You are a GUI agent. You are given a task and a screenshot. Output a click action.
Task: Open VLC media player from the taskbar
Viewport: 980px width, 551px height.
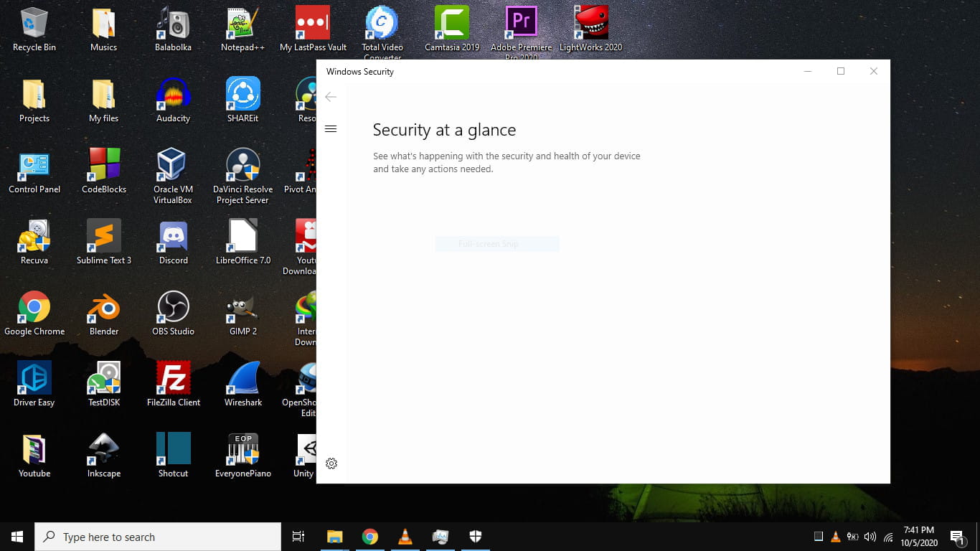point(405,537)
